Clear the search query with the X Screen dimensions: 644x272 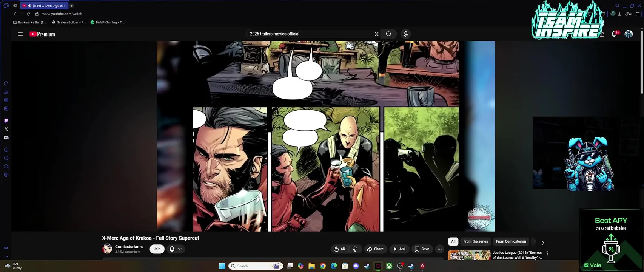(376, 34)
